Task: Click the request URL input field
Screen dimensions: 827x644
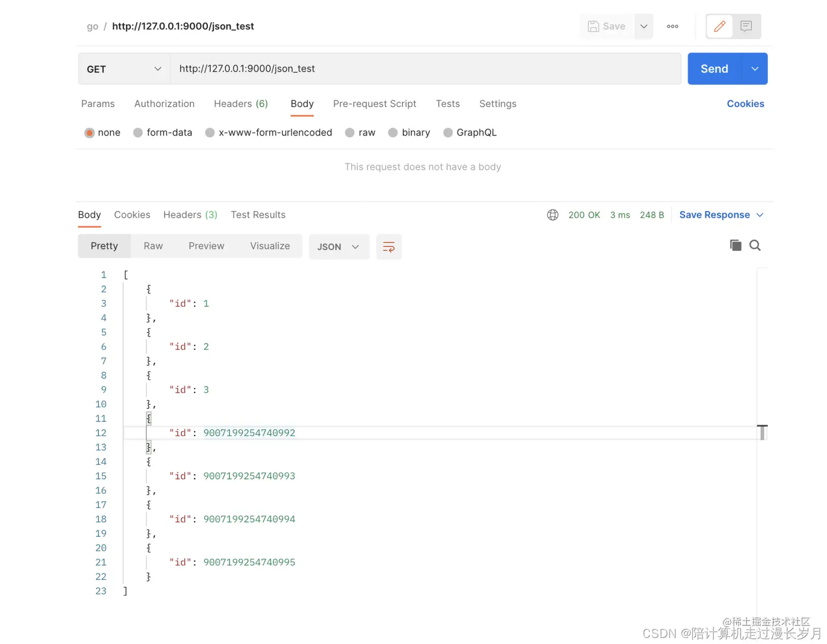Action: click(x=426, y=69)
